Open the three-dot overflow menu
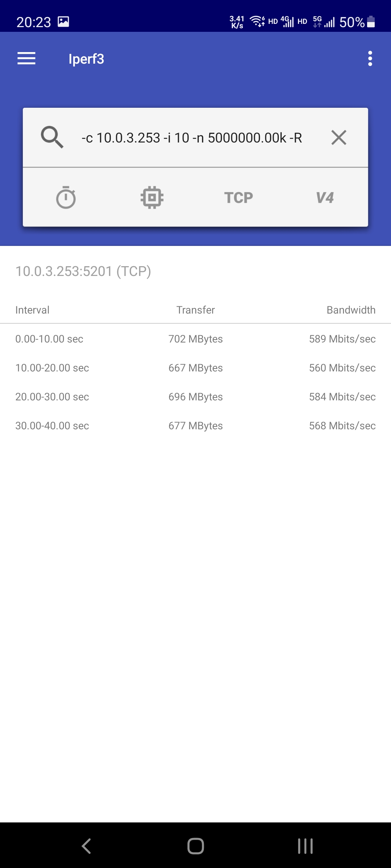391x868 pixels. [x=370, y=58]
